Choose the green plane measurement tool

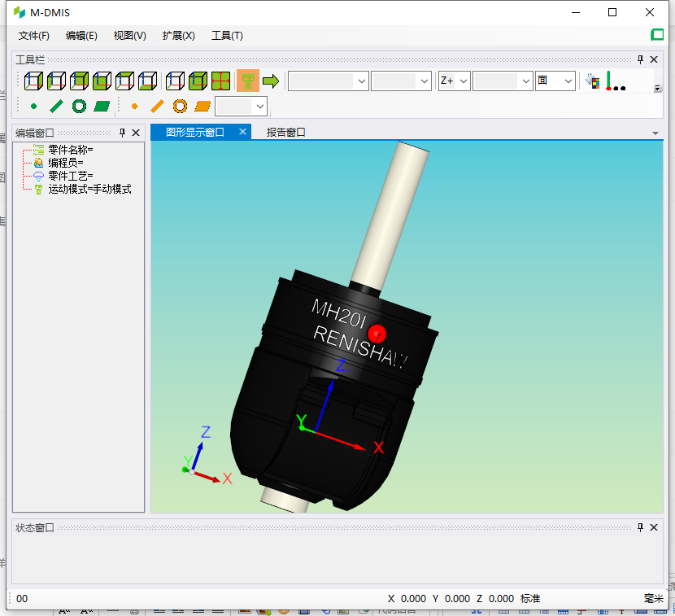coord(102,106)
